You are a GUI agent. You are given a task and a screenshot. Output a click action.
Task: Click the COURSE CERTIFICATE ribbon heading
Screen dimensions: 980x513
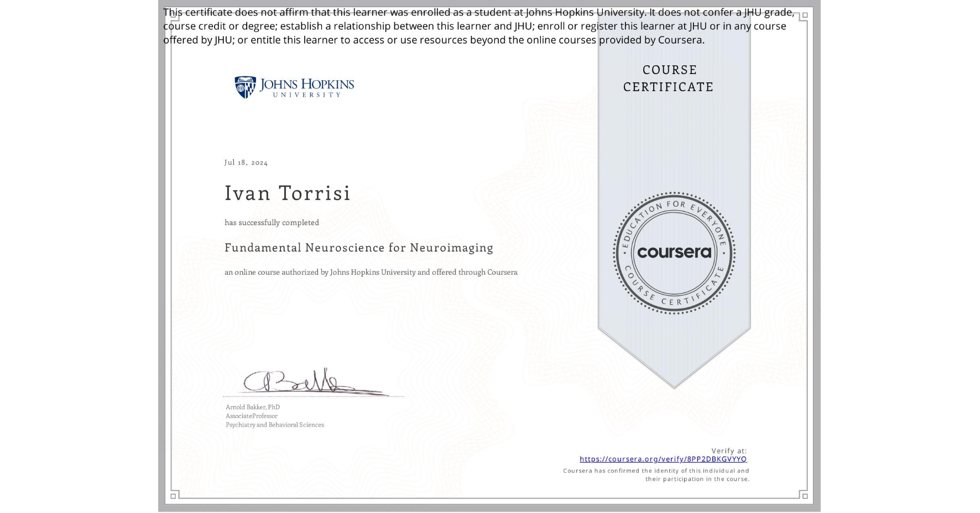[x=669, y=78]
